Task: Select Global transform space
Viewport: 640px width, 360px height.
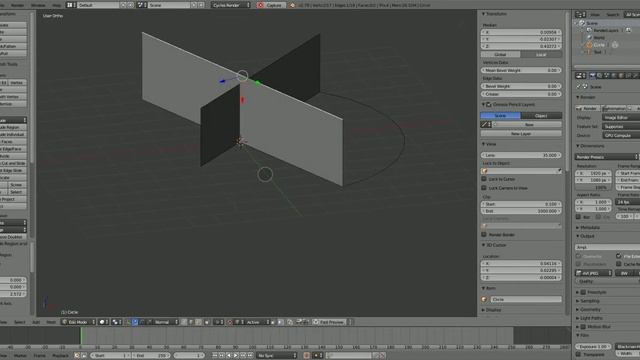Action: click(x=500, y=54)
